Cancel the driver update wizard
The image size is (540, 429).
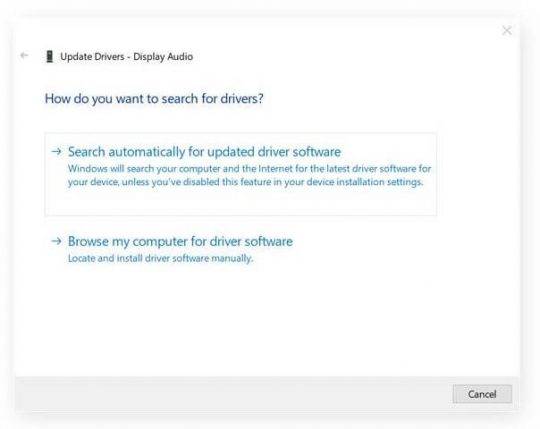(x=482, y=394)
